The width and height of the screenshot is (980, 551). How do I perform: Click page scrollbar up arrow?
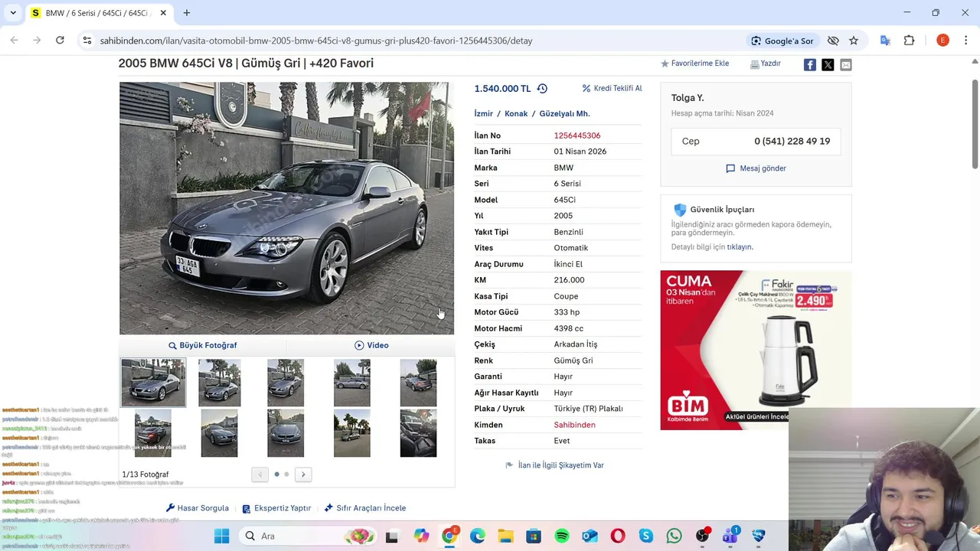point(975,63)
